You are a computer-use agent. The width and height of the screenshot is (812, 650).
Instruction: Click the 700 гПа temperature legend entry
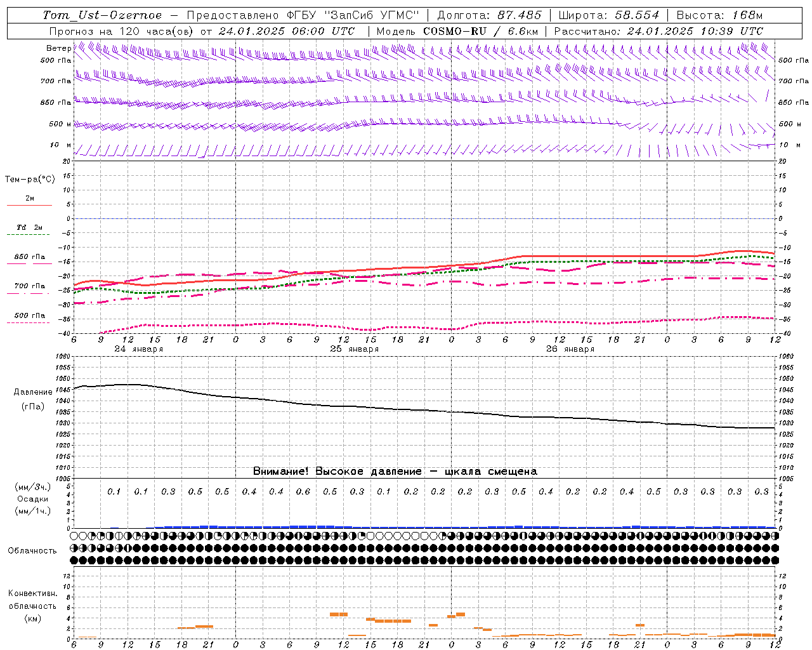(x=29, y=286)
